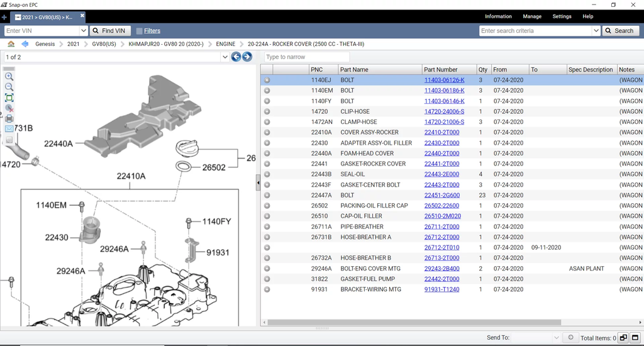Fit the diagram to the window
Screen dimensions: 644x346
coord(9,98)
